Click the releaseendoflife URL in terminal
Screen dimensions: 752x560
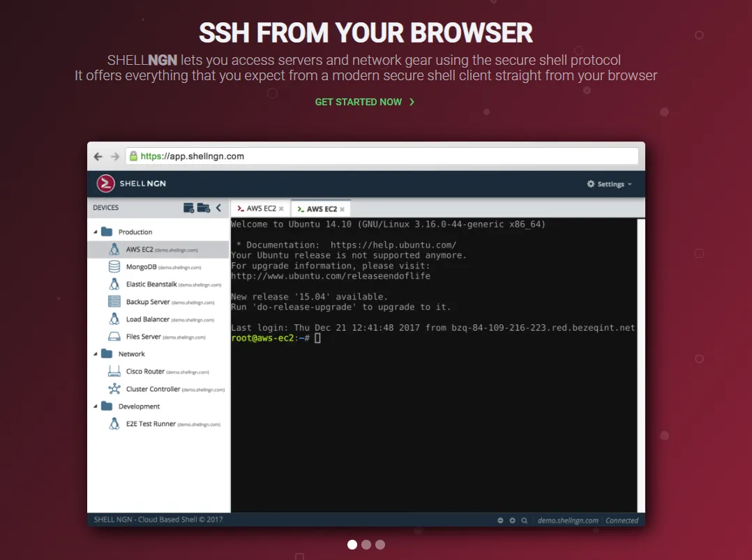pyautogui.click(x=331, y=276)
